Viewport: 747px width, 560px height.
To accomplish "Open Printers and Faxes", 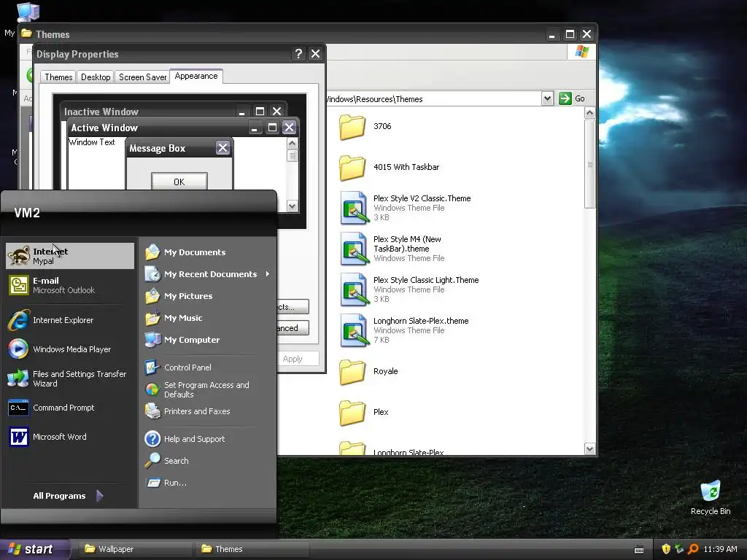I will click(x=207, y=411).
